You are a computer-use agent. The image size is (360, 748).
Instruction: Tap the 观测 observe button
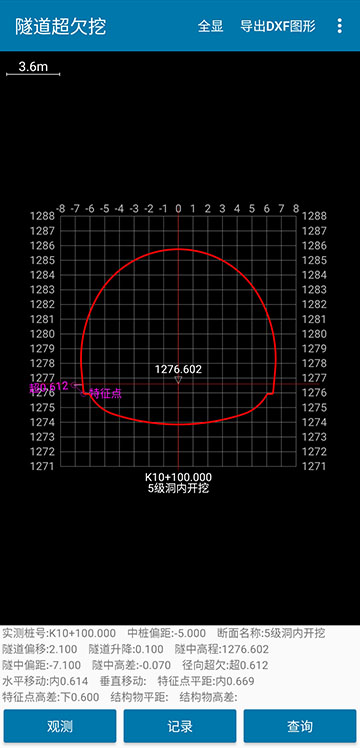tap(60, 726)
